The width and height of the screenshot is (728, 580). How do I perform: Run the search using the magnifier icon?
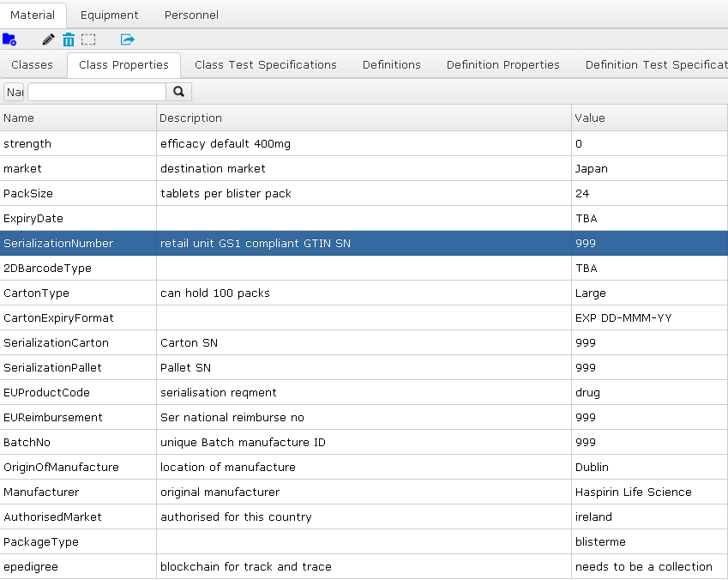[x=179, y=92]
